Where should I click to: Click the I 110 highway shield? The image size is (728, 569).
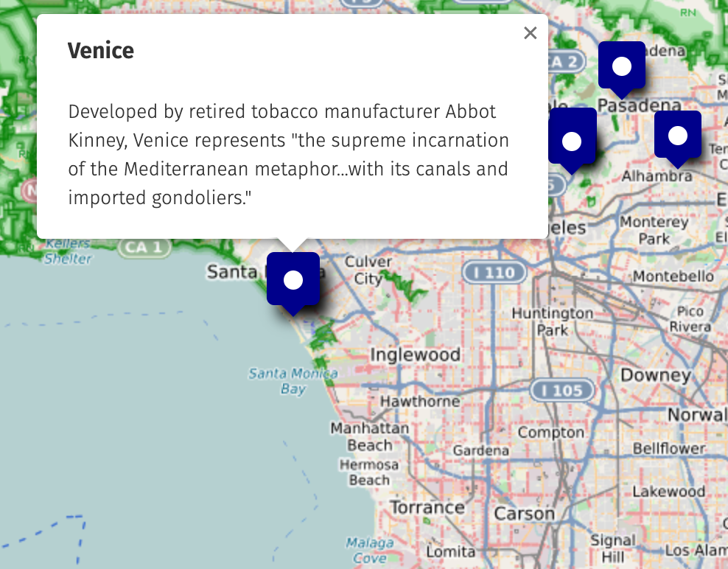point(494,273)
